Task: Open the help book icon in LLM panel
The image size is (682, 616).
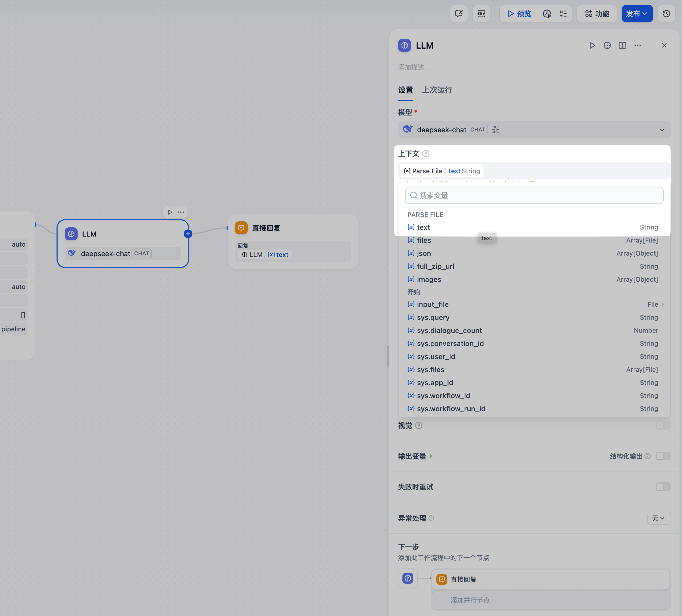Action: tap(622, 45)
